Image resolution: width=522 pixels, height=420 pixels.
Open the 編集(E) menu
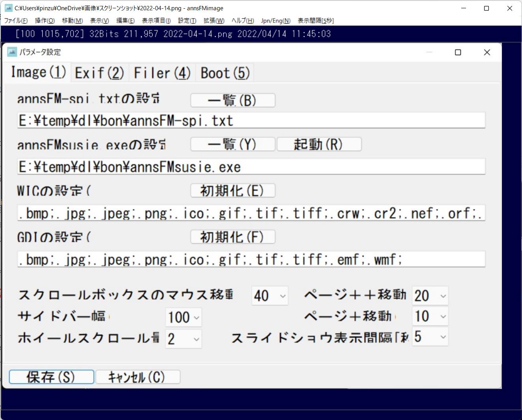pyautogui.click(x=125, y=21)
